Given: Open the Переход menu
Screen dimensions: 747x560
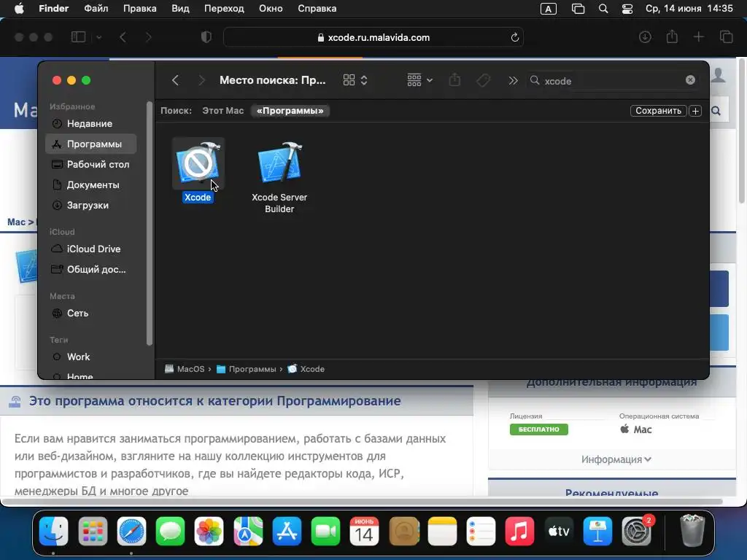Looking at the screenshot, I should click(224, 9).
